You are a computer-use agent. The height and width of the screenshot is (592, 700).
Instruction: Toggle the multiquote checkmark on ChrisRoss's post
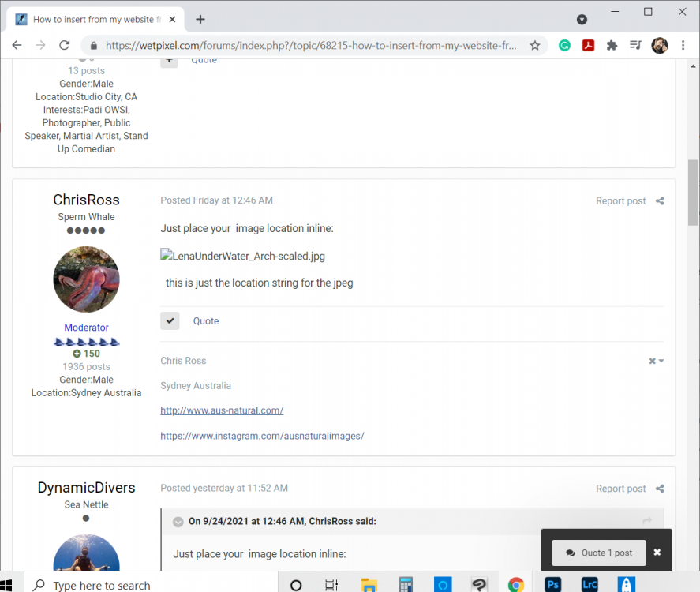tap(170, 320)
